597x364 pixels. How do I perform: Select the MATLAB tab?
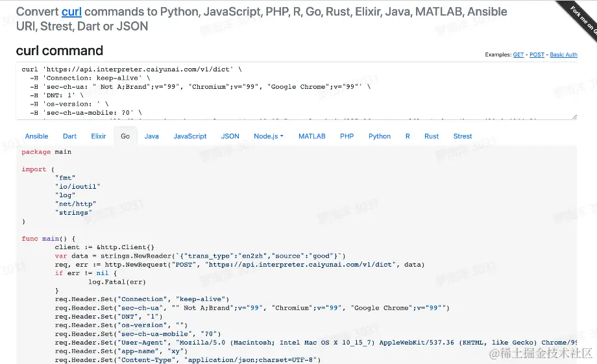pos(311,136)
